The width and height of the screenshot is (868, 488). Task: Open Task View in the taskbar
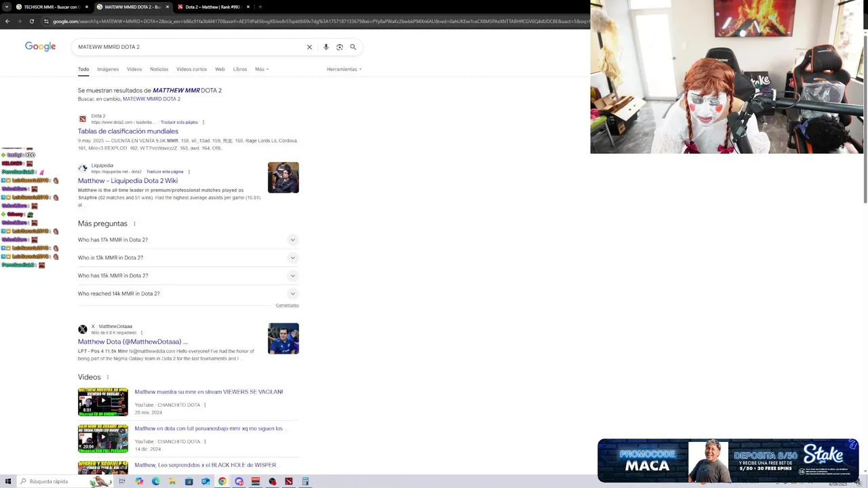point(122,481)
